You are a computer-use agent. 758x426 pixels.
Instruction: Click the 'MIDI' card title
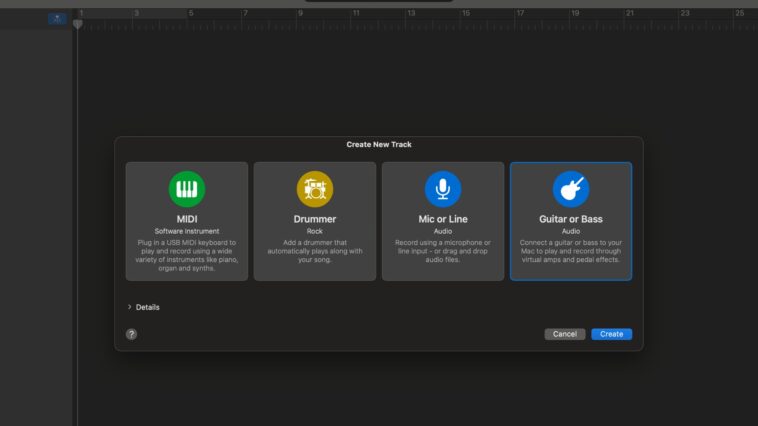[187, 219]
